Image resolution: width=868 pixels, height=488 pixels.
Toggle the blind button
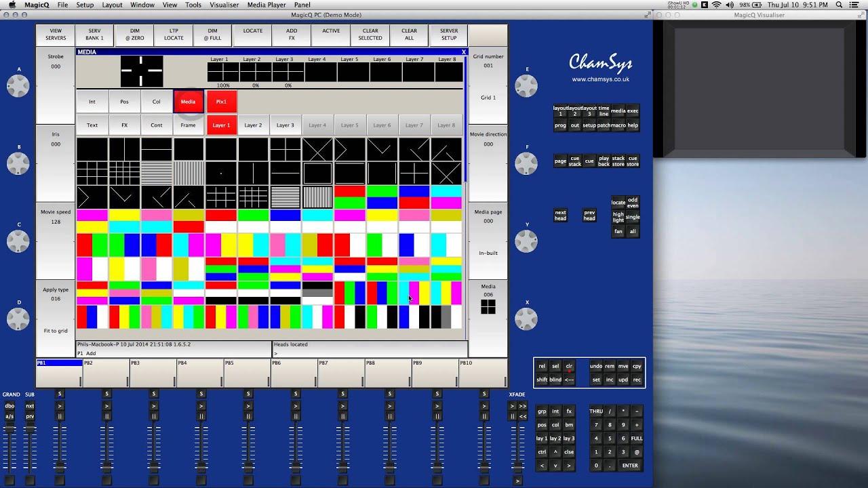click(555, 380)
